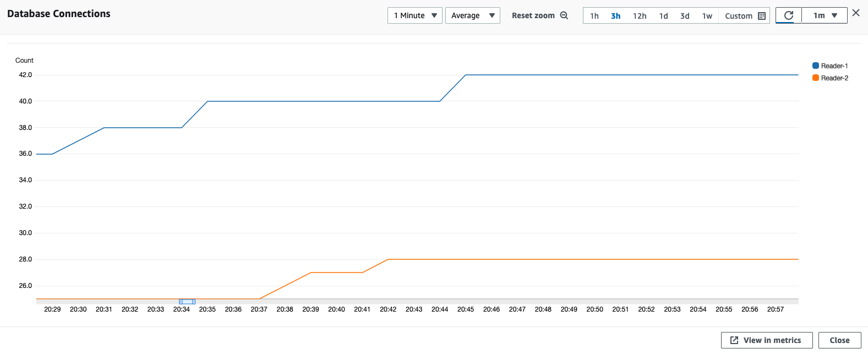Image resolution: width=868 pixels, height=354 pixels.
Task: Choose the 1d time range
Action: [663, 16]
